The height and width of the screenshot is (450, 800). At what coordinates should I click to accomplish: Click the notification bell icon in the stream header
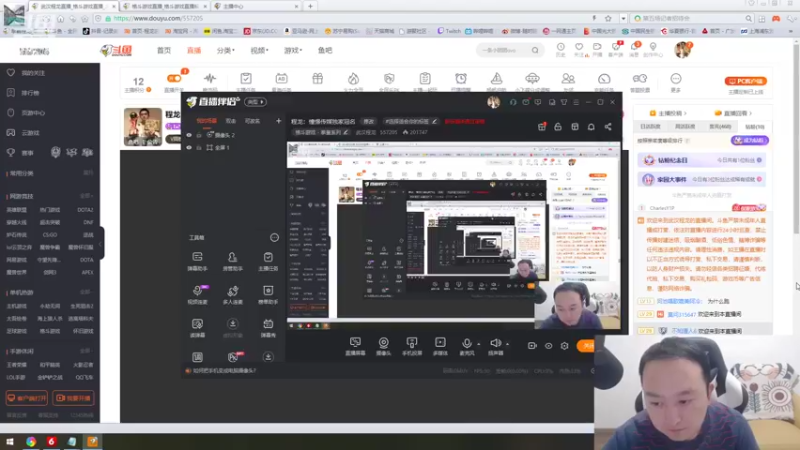coord(591,127)
